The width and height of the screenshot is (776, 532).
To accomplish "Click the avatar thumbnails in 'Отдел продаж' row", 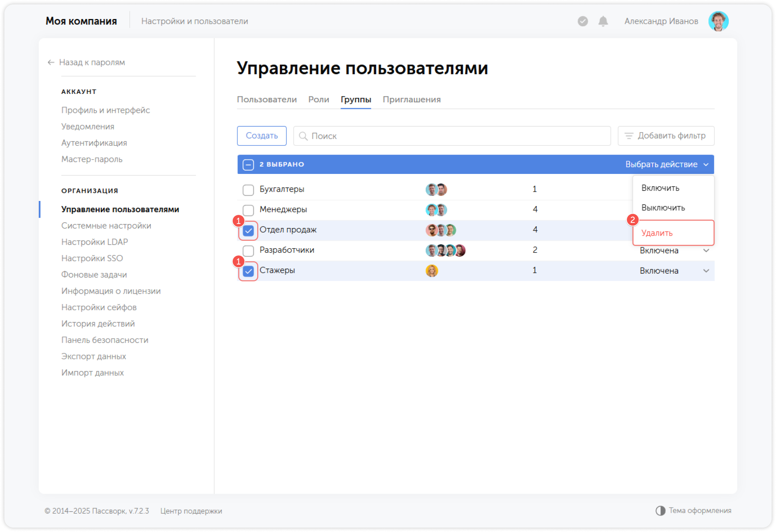I will point(440,230).
